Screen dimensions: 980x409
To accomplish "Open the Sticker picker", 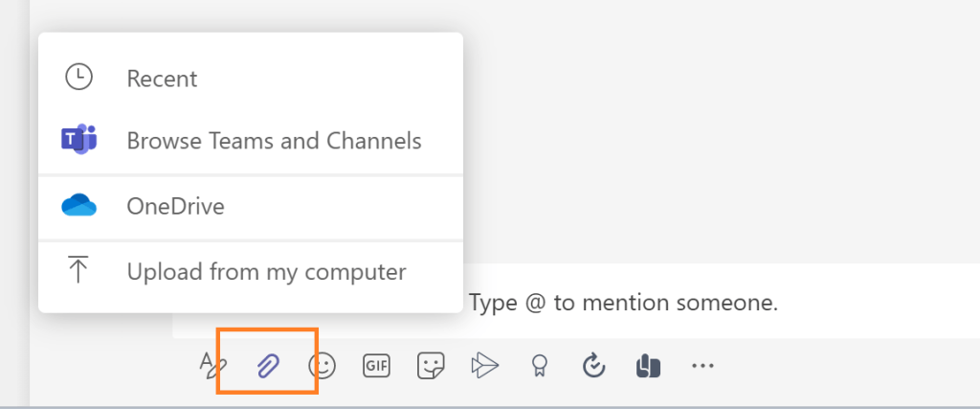I will [x=431, y=365].
